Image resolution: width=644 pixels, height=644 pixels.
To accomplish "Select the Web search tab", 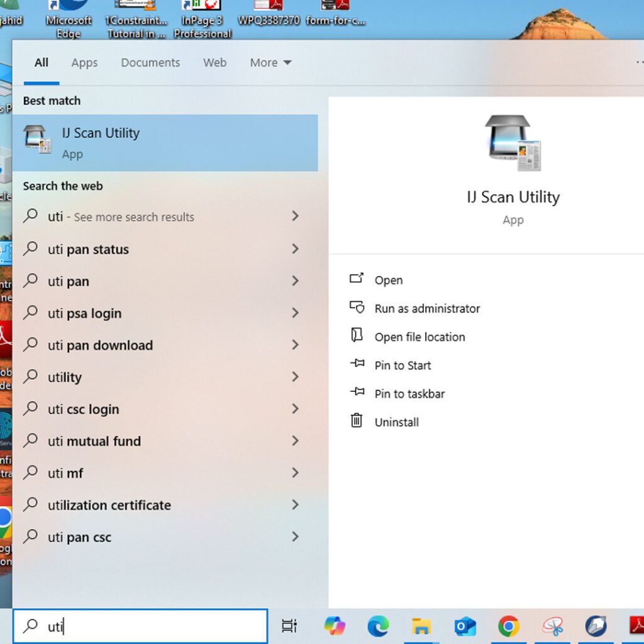I will tap(214, 63).
